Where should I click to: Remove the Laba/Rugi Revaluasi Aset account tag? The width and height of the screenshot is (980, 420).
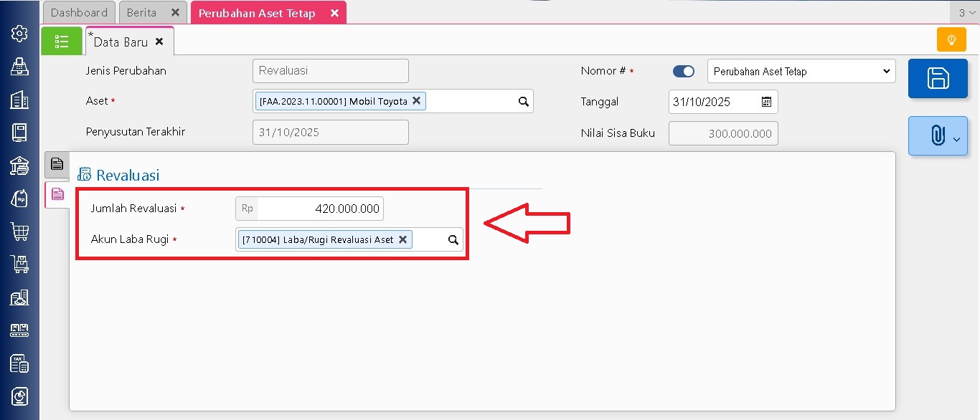(x=402, y=239)
